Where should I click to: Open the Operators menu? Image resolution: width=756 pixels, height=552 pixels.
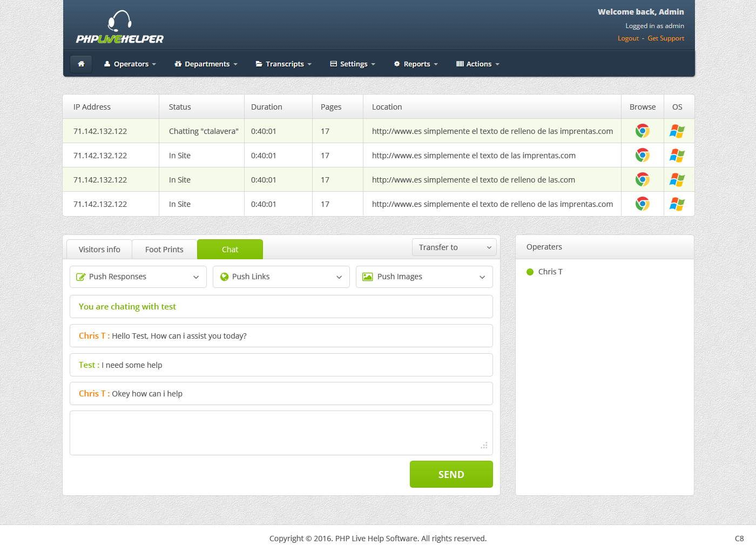coord(130,64)
